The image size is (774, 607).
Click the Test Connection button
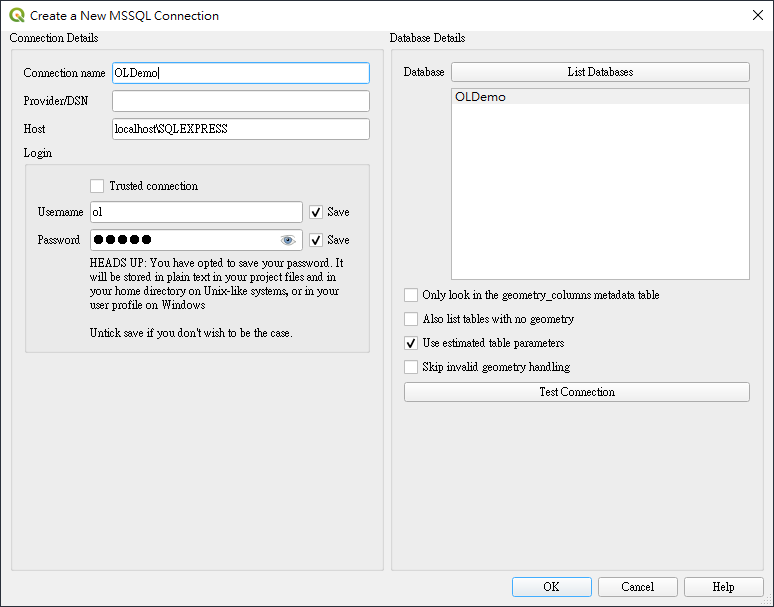[577, 392]
